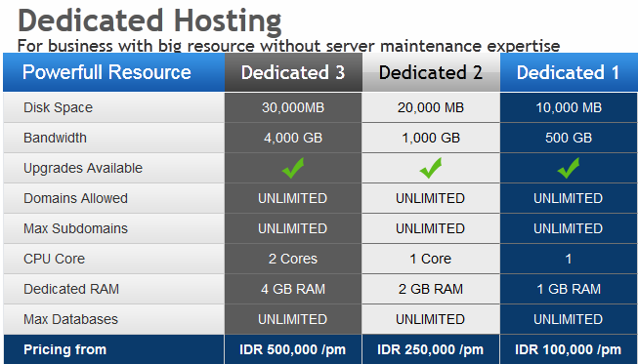Click the CPU Core value 1 for Dedicated 1
Screen dimensions: 638x364
point(569,259)
